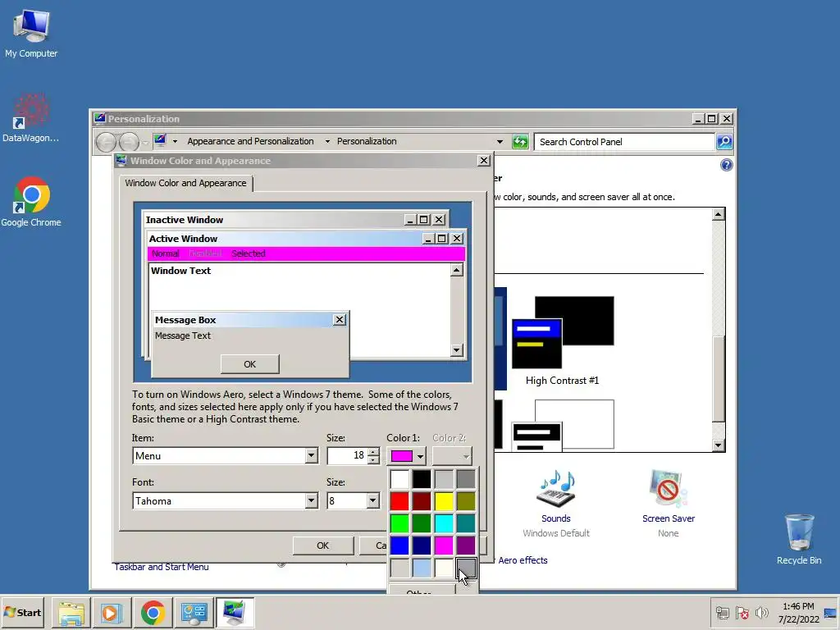Open the Personalization help question icon
The height and width of the screenshot is (630, 840).
click(x=727, y=165)
